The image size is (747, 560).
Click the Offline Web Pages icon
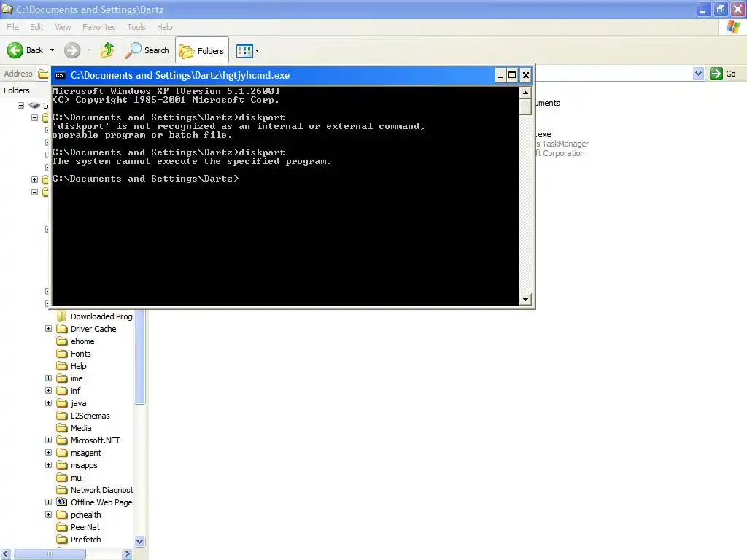[62, 502]
